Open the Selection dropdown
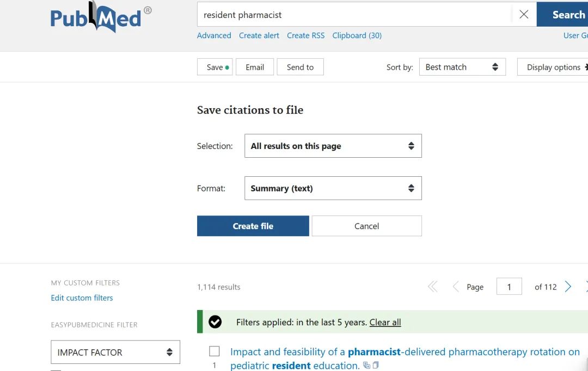 (x=333, y=146)
